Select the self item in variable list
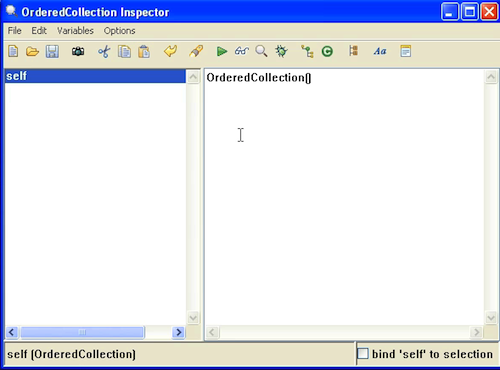 (x=95, y=76)
